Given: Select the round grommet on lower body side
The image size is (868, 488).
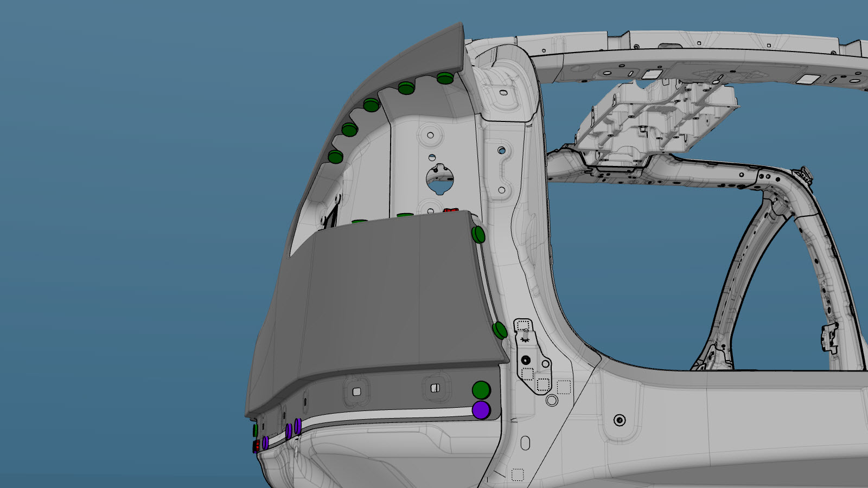Looking at the screenshot, I should [x=620, y=420].
